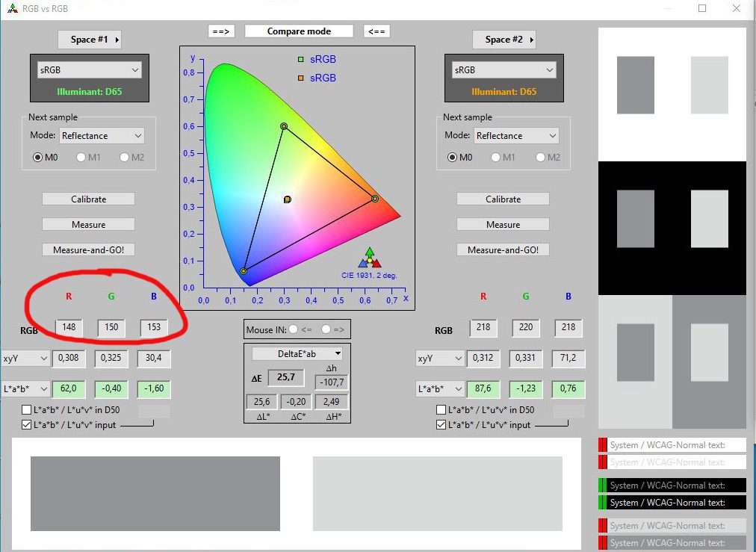Click the right Calibrate button

pos(503,199)
